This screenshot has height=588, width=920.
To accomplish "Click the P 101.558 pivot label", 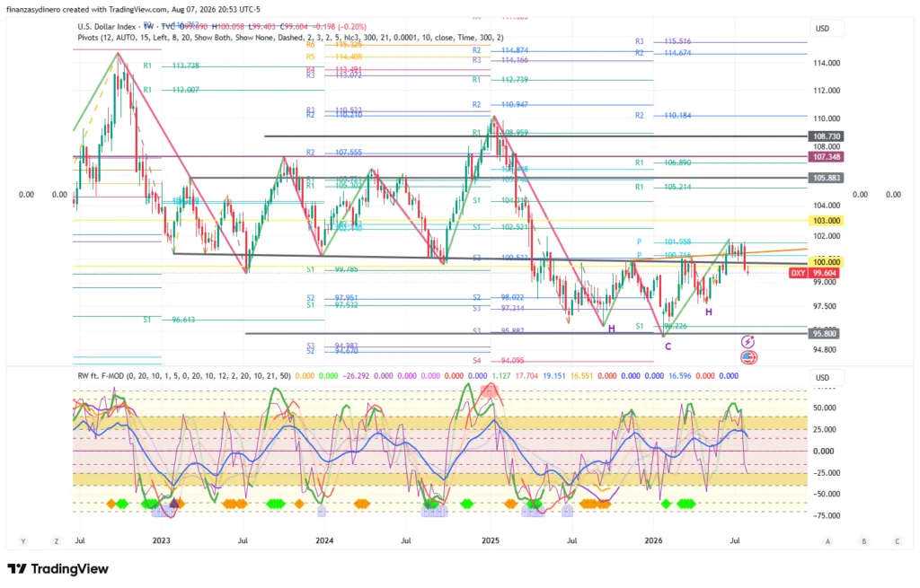I will coord(664,241).
